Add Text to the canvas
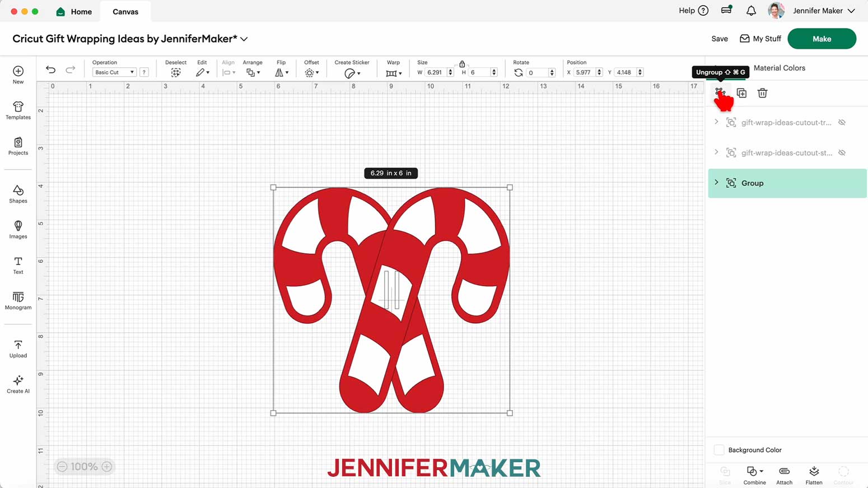This screenshot has height=488, width=868. click(x=18, y=266)
